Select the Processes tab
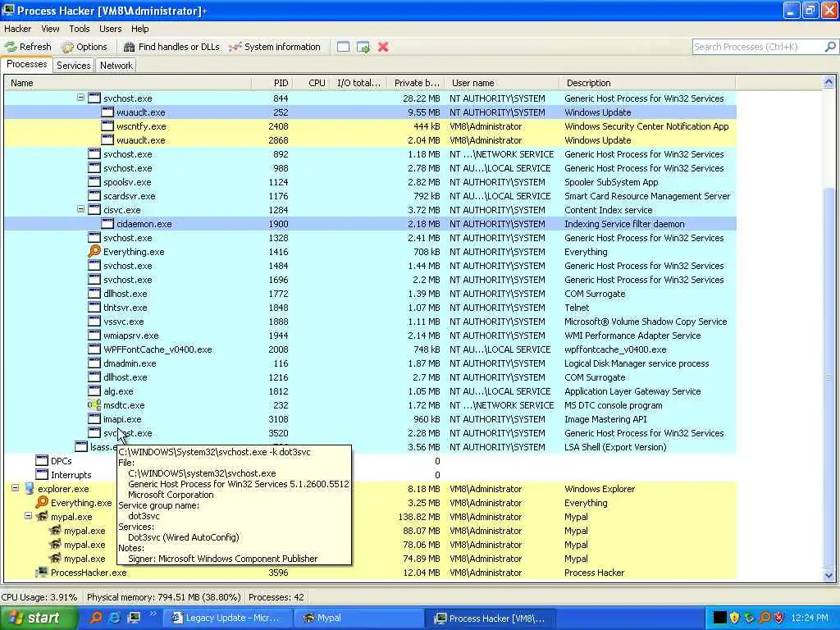Viewport: 840px width, 630px height. click(x=27, y=64)
